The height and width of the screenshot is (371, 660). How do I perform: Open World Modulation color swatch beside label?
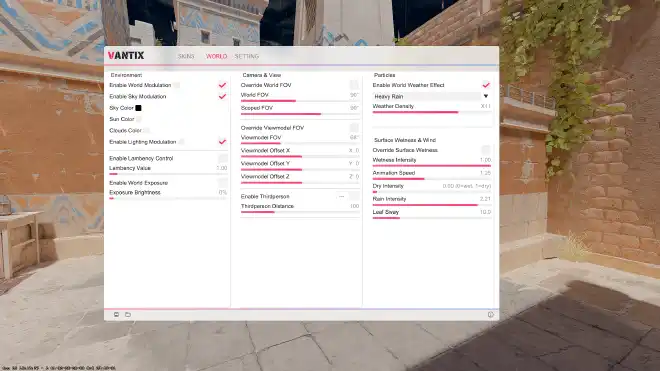point(176,85)
